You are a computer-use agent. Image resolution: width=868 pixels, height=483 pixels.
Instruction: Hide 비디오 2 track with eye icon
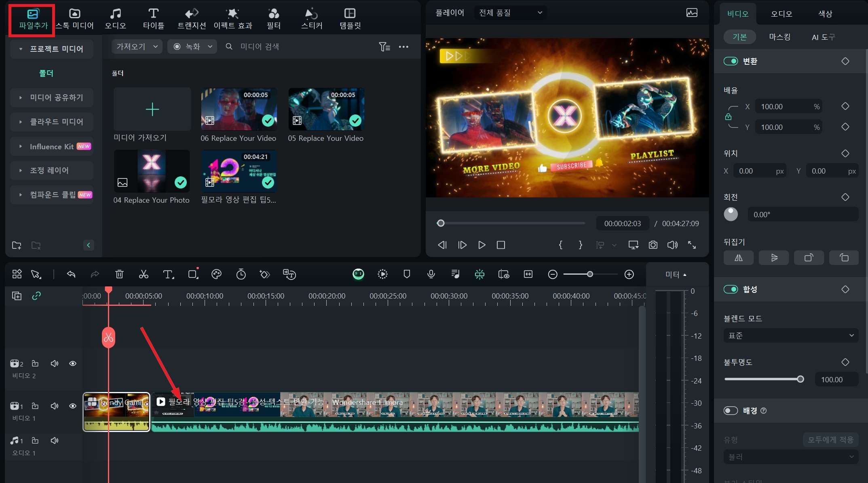tap(73, 363)
